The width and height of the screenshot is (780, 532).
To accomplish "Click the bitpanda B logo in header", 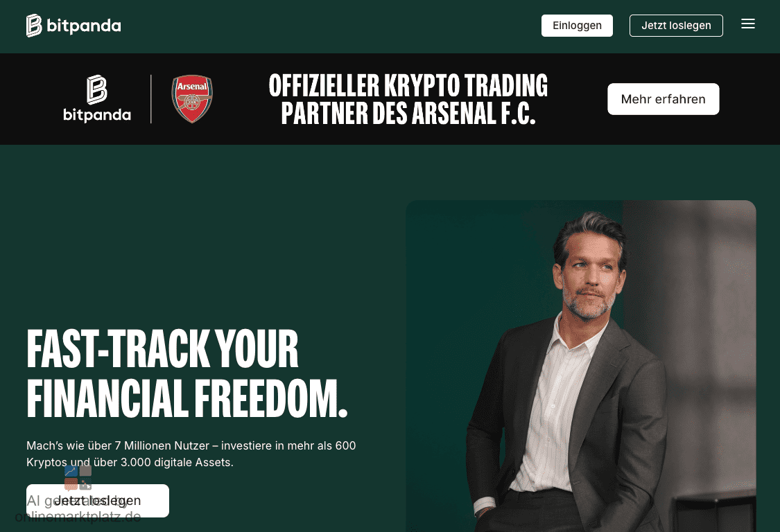I will (x=34, y=26).
